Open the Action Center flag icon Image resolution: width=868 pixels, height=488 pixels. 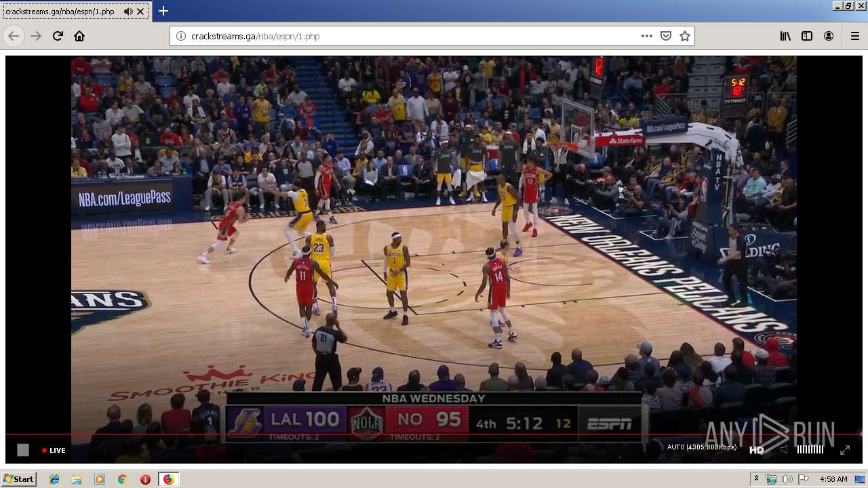pos(803,479)
